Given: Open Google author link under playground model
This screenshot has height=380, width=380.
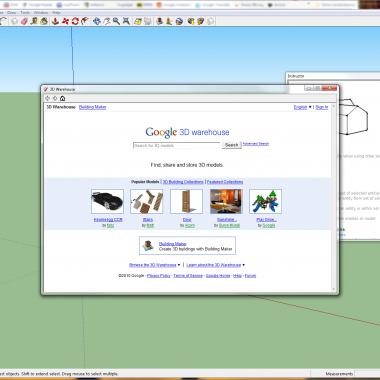Looking at the screenshot, I should pos(269,226).
